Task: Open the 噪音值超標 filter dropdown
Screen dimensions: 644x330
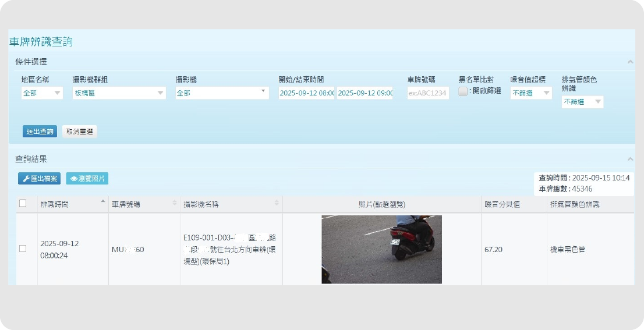Action: [531, 93]
